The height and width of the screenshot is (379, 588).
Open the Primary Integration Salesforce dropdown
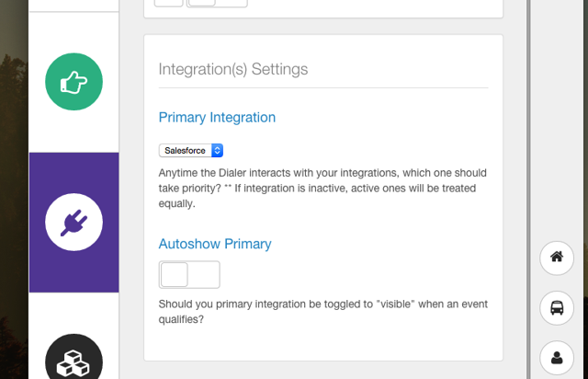[191, 150]
